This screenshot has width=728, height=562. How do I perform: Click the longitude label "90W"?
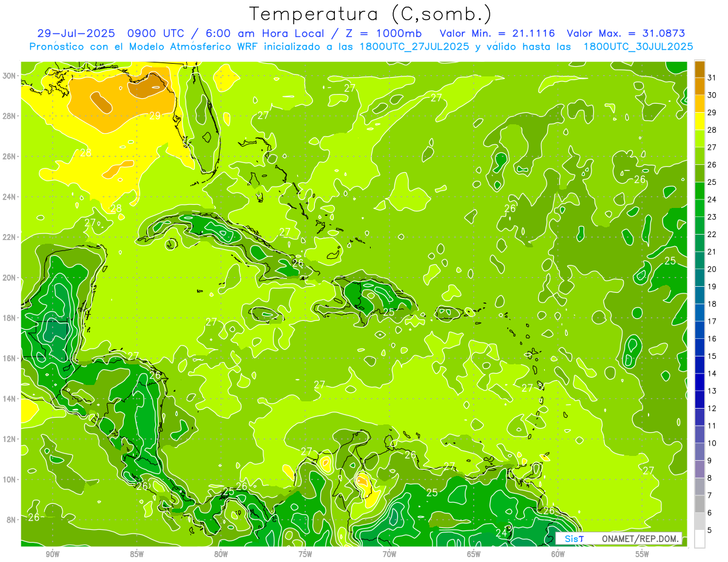(x=53, y=554)
